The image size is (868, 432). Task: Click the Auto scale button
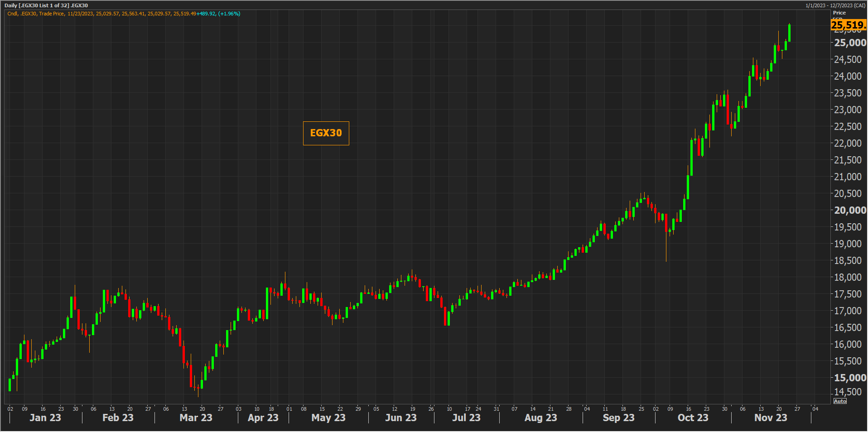[x=840, y=401]
